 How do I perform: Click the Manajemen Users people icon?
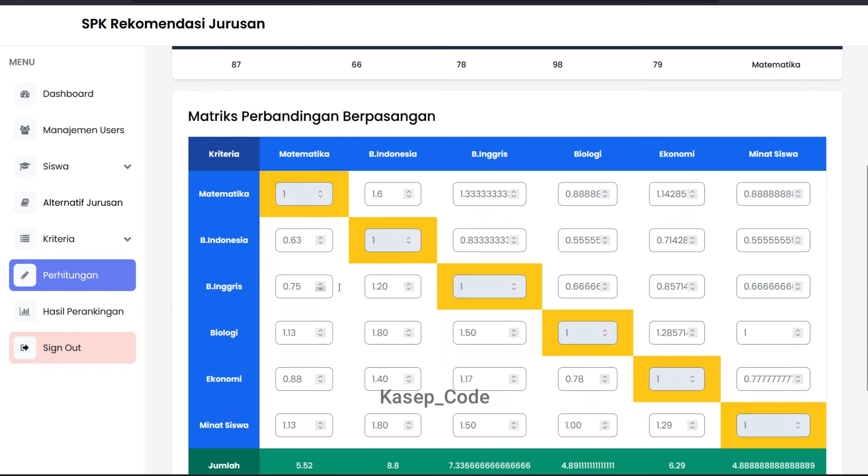click(x=25, y=130)
